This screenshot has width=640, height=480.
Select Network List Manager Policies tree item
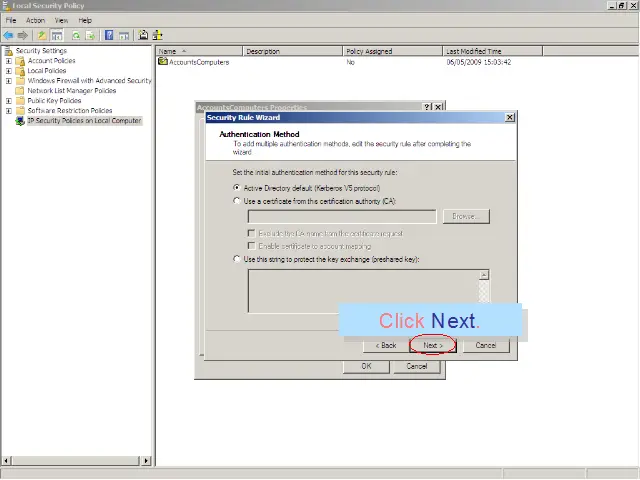point(71,91)
